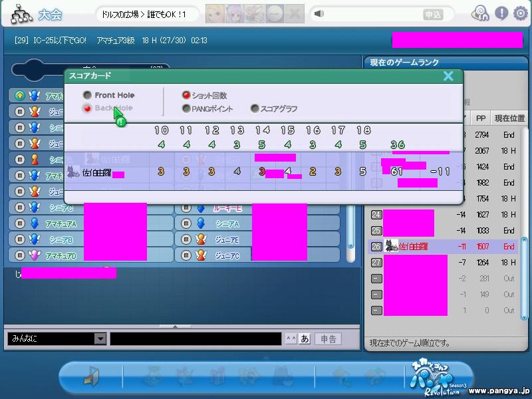Image resolution: width=532 pixels, height=399 pixels.
Task: Click the total score 61 in scorecard
Action: 396,172
